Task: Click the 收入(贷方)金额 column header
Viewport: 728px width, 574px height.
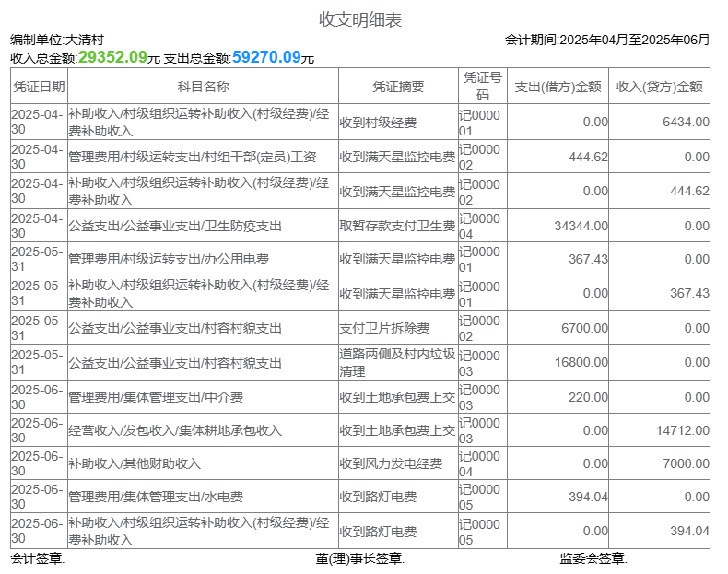Action: coord(659,87)
